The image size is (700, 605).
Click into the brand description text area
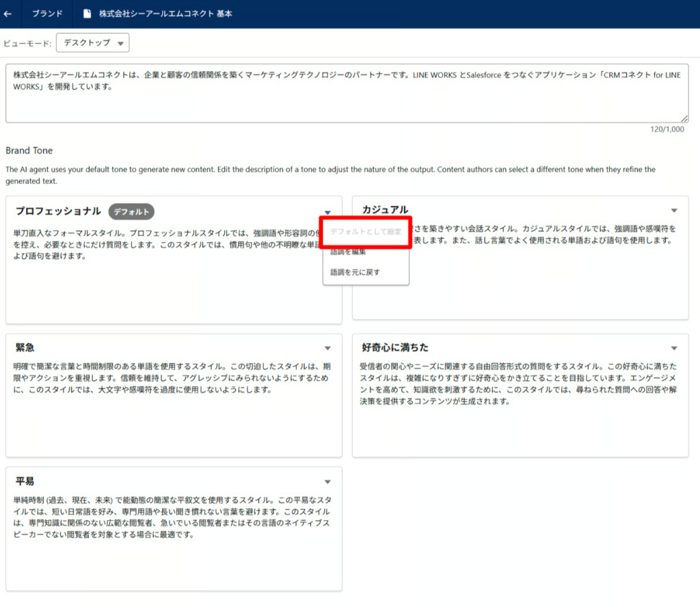pyautogui.click(x=347, y=94)
